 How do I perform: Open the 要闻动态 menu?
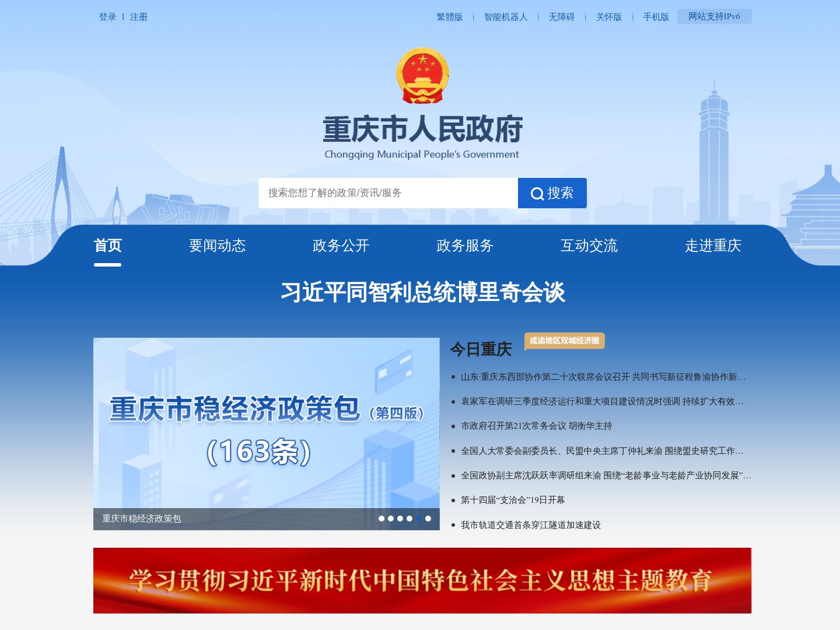[x=218, y=246]
